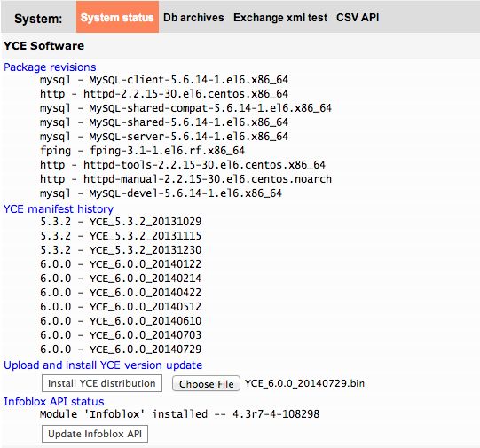Select manifest entry YCE_5.3.2_20131115
Screen dimensions: 480x448
pos(121,236)
